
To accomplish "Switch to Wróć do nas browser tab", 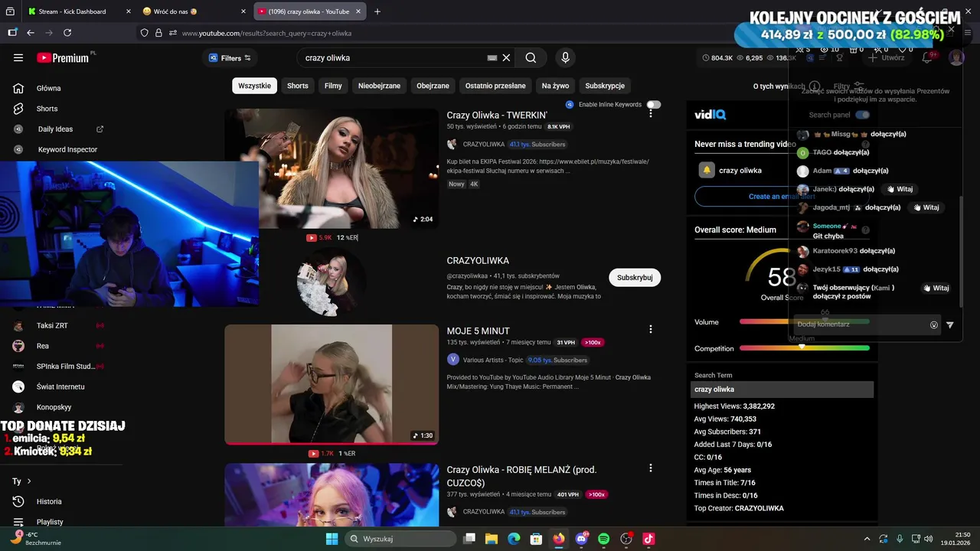I will tap(193, 11).
